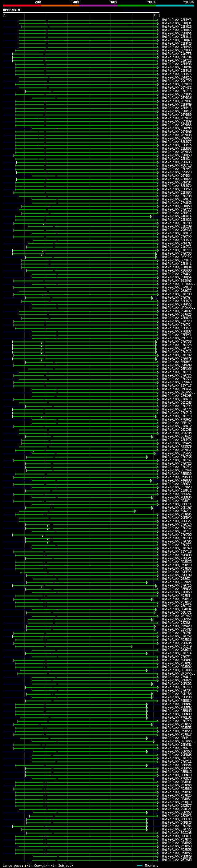This screenshot has width=197, height=868.
Task: Select the UniRef100_Q154V5 label
Action: coord(176,443)
